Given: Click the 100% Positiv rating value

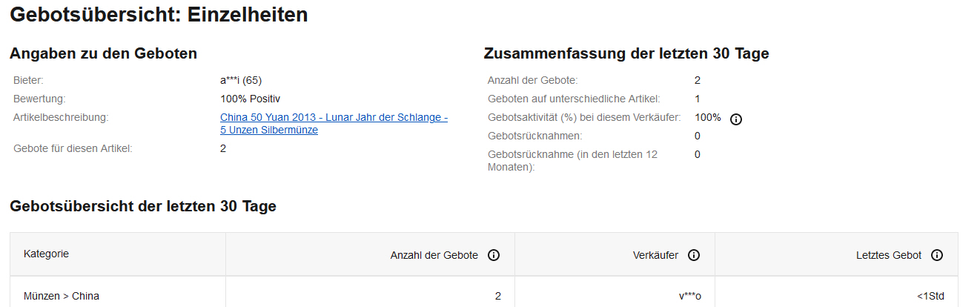Looking at the screenshot, I should tap(250, 99).
